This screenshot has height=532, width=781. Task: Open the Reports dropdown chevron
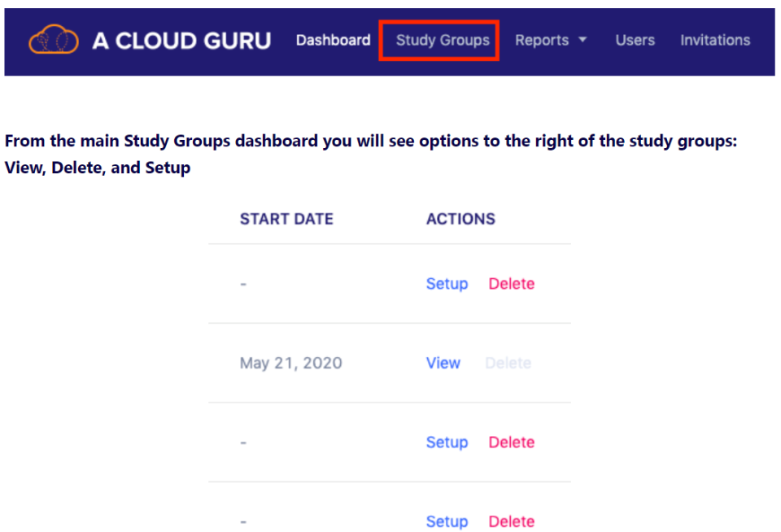click(584, 39)
